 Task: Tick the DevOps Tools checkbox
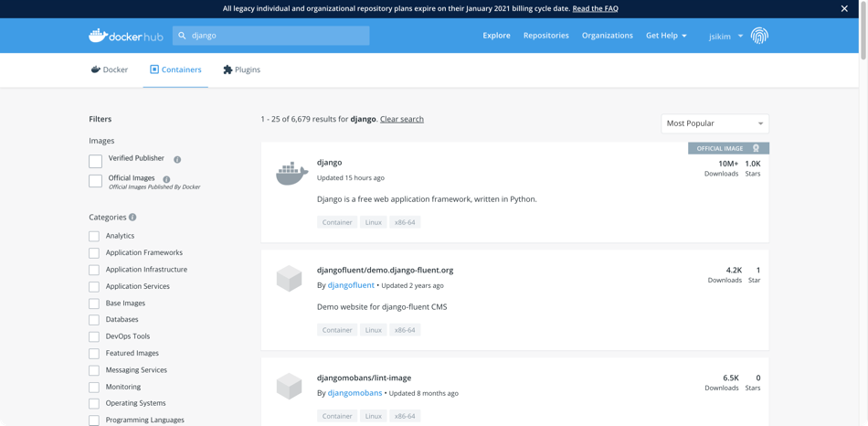click(94, 336)
